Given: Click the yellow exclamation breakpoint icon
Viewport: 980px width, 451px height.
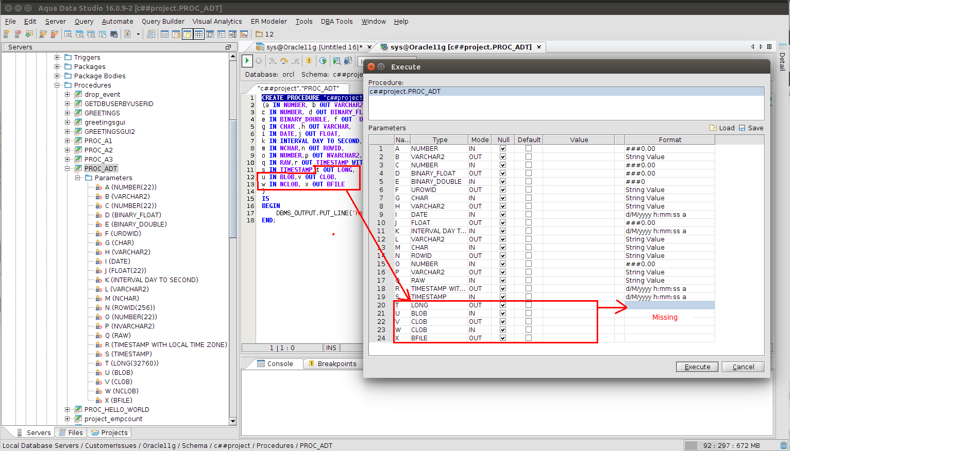Looking at the screenshot, I should tap(309, 61).
